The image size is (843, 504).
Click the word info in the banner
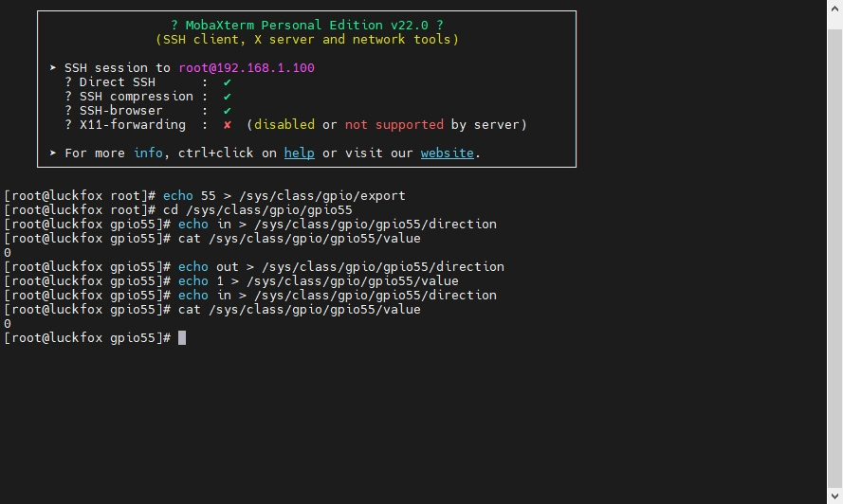148,153
